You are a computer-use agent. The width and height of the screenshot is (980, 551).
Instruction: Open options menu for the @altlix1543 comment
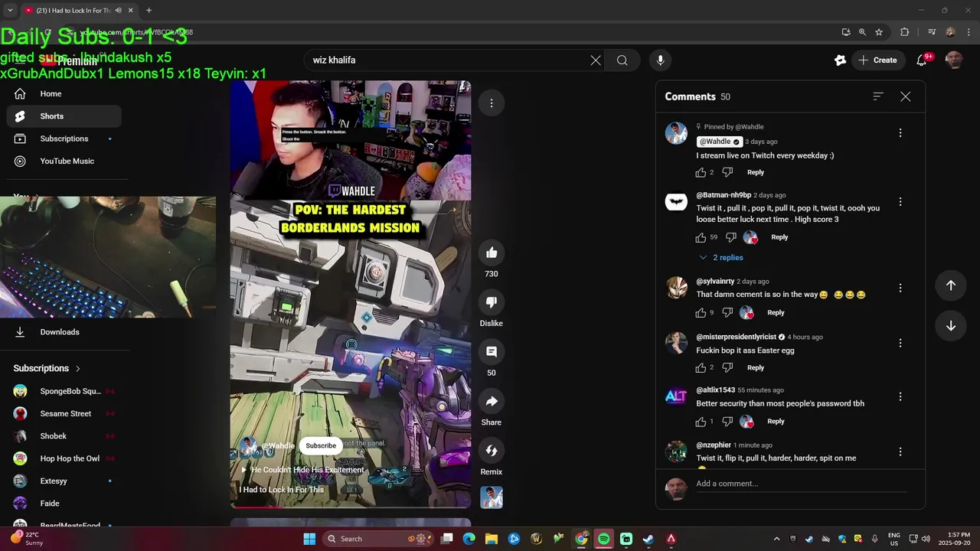coord(900,397)
